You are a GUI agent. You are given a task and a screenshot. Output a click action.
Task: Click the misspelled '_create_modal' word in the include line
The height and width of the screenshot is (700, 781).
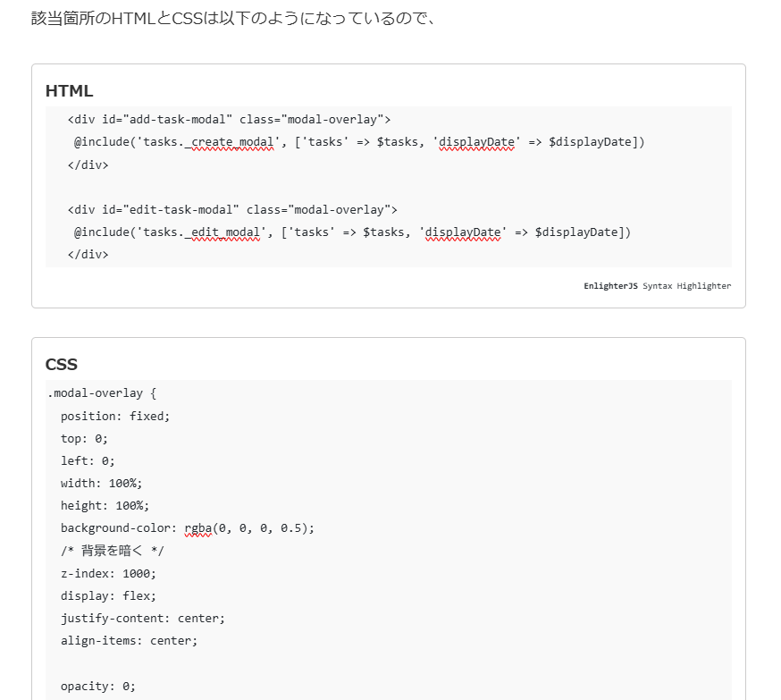click(231, 142)
